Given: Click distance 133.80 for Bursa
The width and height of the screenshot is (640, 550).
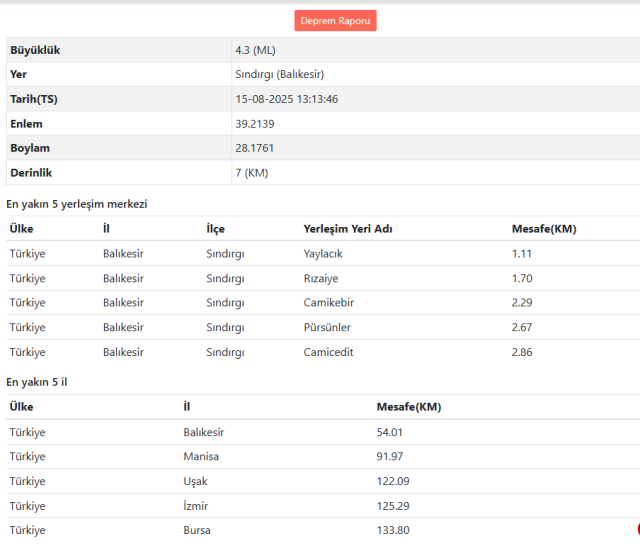Looking at the screenshot, I should pos(393,530).
